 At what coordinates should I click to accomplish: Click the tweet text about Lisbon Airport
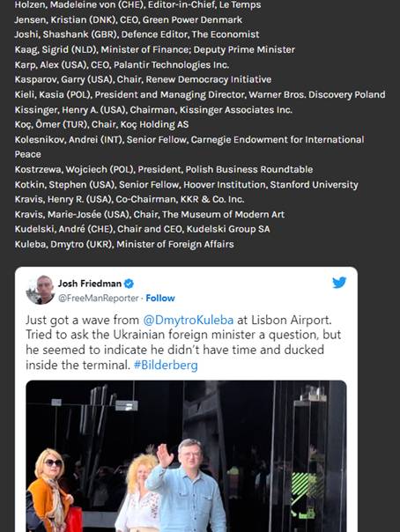point(183,343)
